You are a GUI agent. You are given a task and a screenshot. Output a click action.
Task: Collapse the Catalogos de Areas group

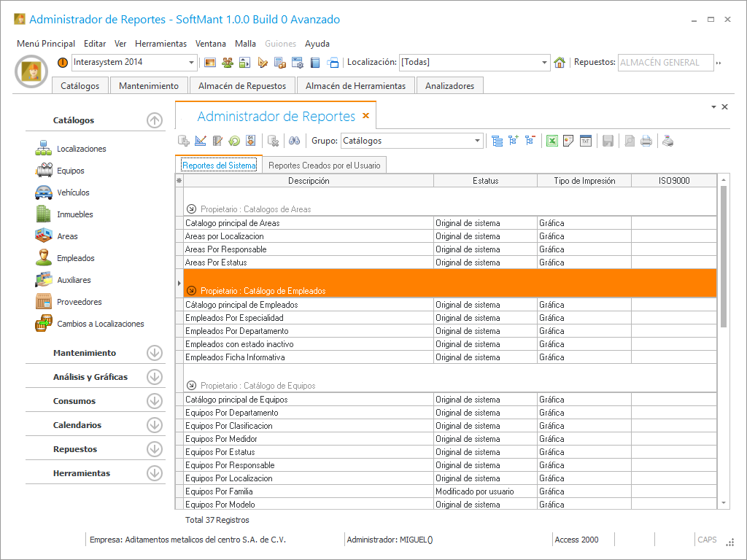tap(192, 209)
